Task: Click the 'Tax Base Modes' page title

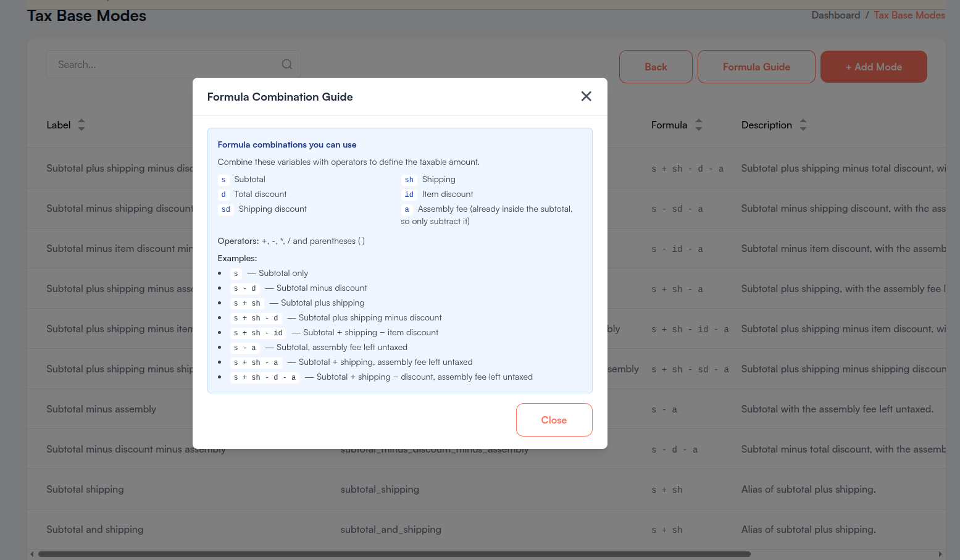Action: pos(86,15)
